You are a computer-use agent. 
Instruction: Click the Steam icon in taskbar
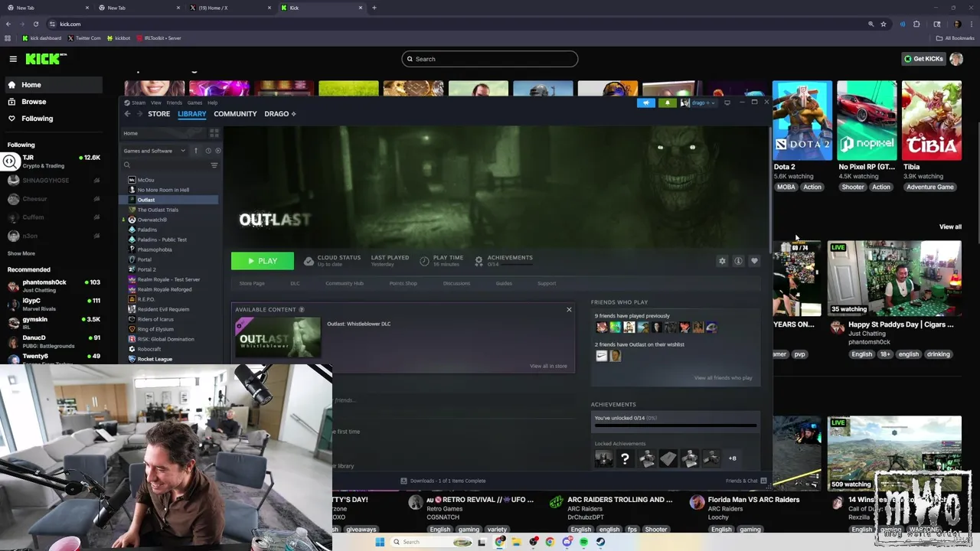click(x=600, y=542)
